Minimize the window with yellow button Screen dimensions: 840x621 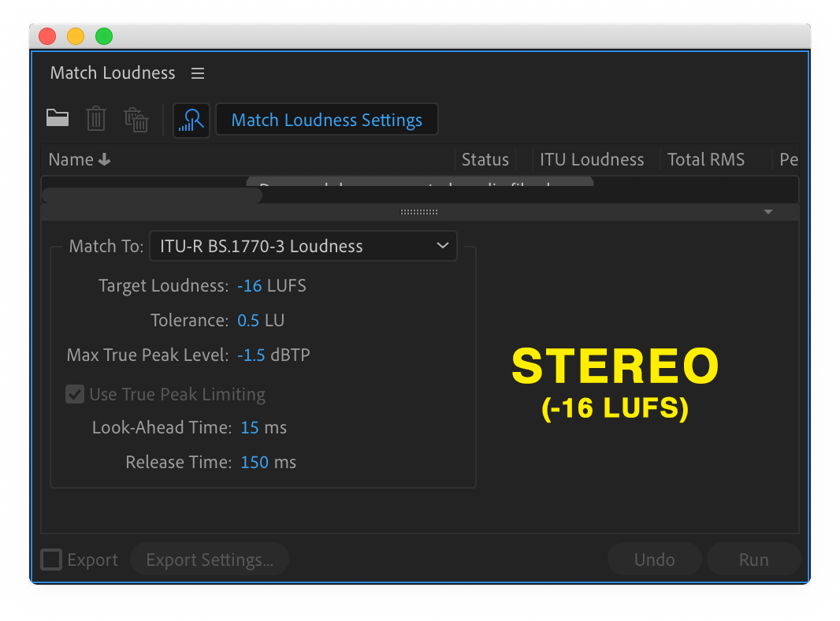coord(76,36)
